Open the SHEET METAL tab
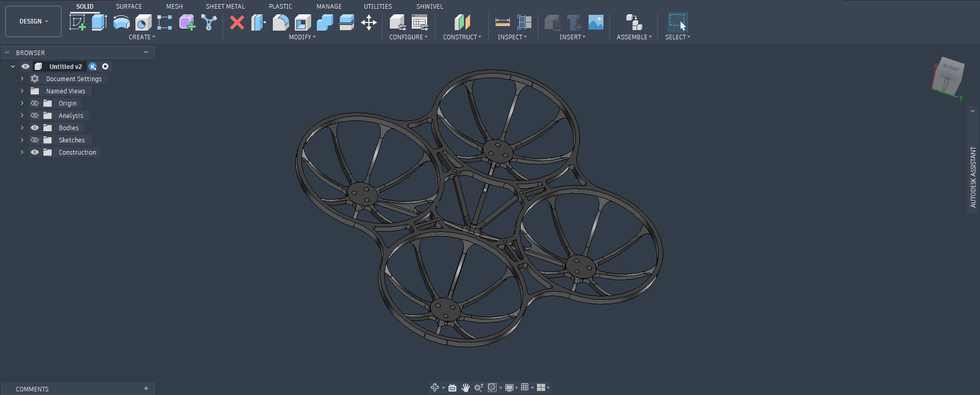 [x=225, y=7]
